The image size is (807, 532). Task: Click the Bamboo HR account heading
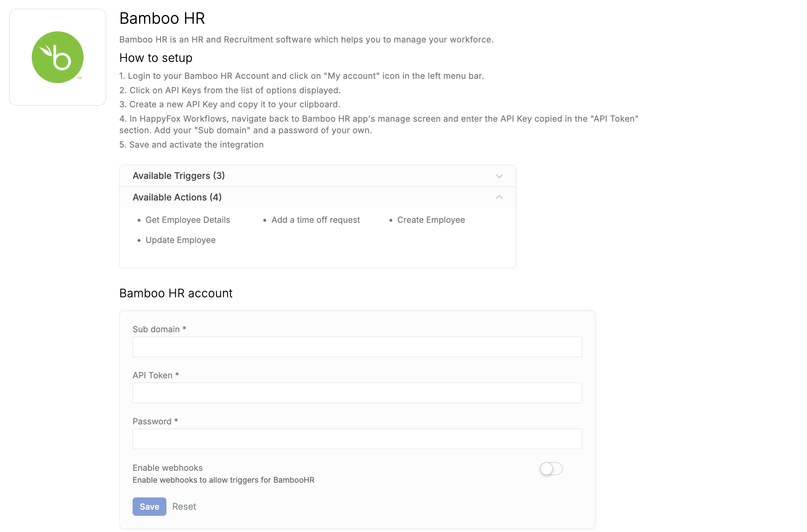pos(176,293)
